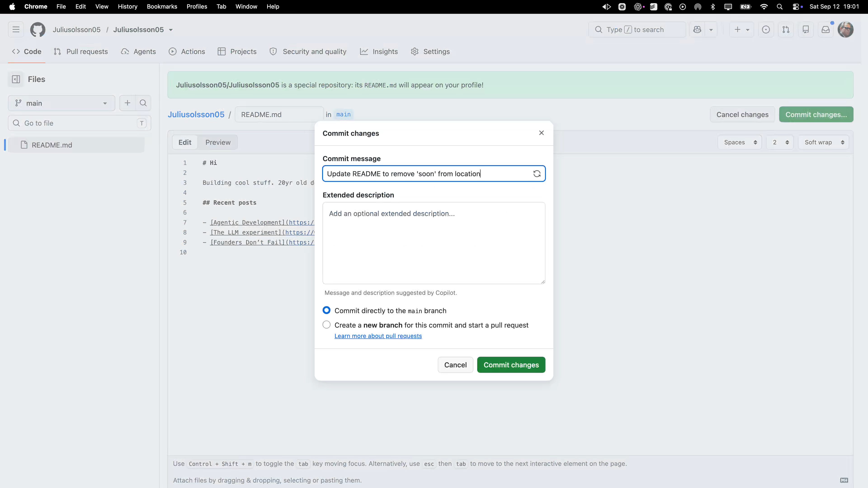Open Learn more about pull requests link

pos(378,336)
